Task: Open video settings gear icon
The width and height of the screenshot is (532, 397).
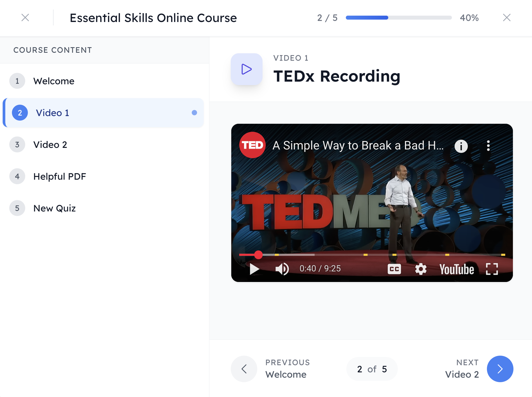Action: point(421,269)
